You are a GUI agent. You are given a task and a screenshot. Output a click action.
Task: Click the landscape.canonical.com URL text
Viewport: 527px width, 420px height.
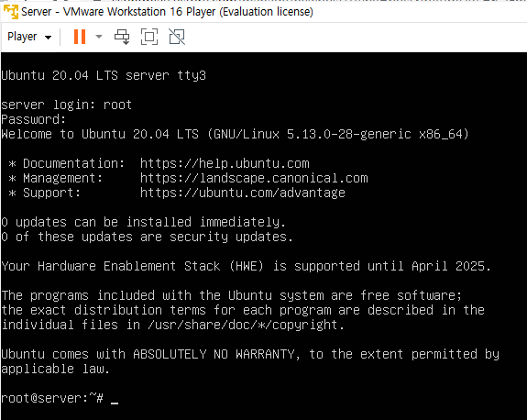(254, 178)
